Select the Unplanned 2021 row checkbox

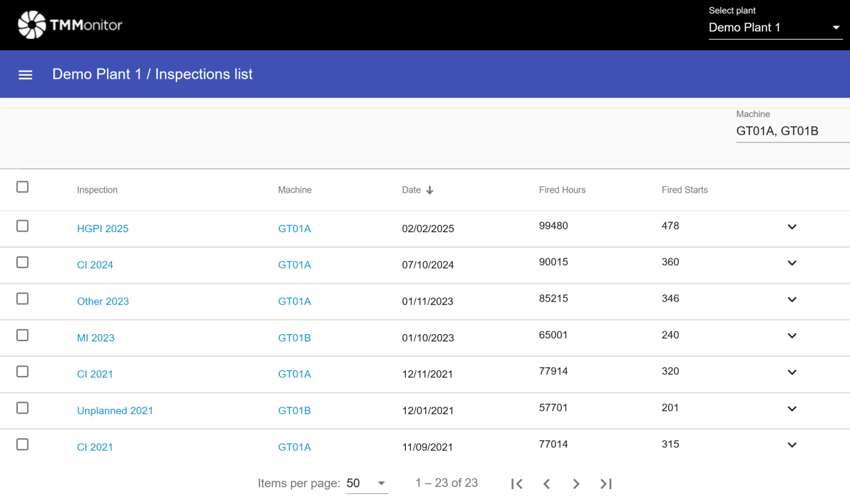click(23, 408)
